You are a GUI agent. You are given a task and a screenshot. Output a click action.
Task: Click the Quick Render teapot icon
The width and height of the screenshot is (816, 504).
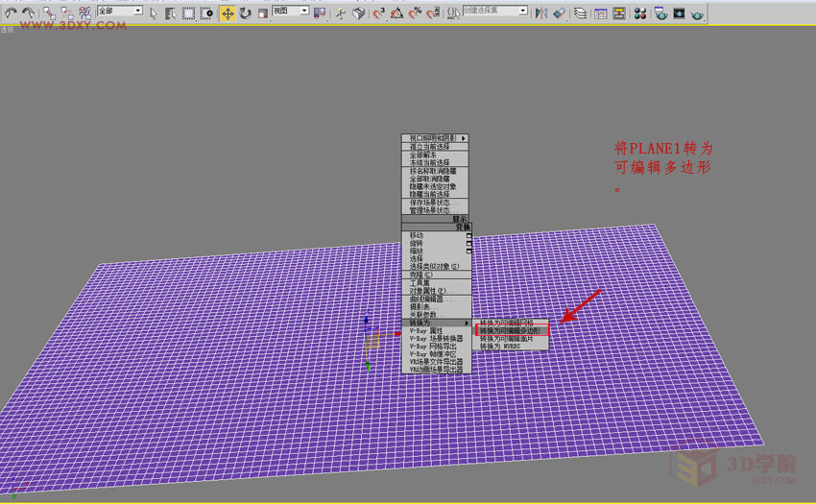[x=697, y=13]
